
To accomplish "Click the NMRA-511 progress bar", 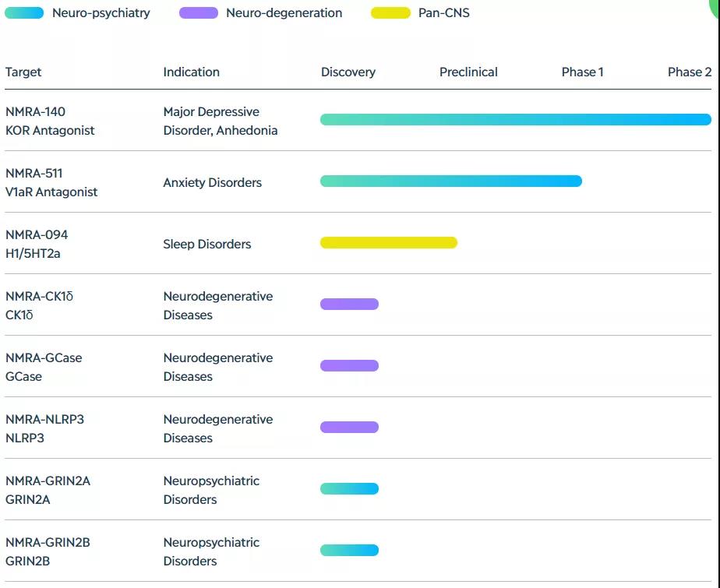I will pos(450,181).
